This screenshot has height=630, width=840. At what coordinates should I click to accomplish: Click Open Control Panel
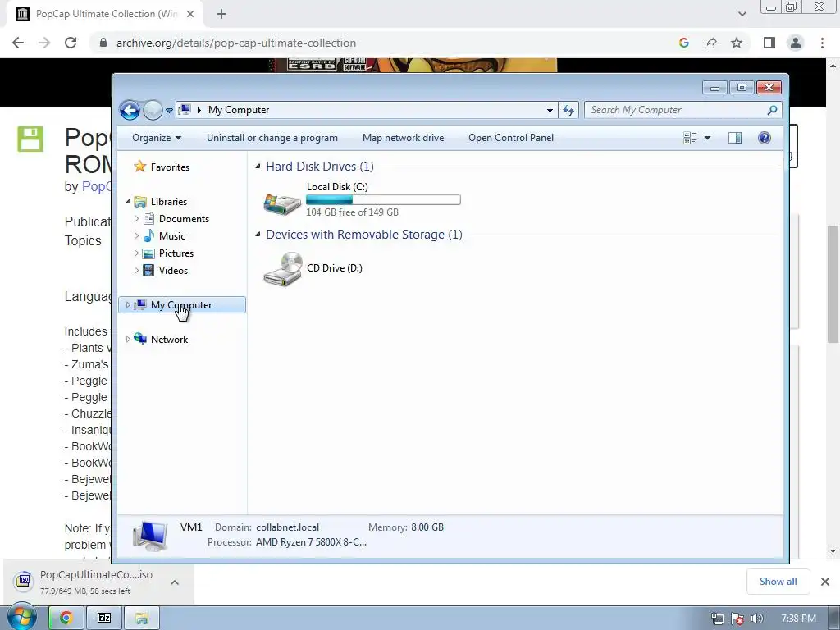click(x=511, y=138)
